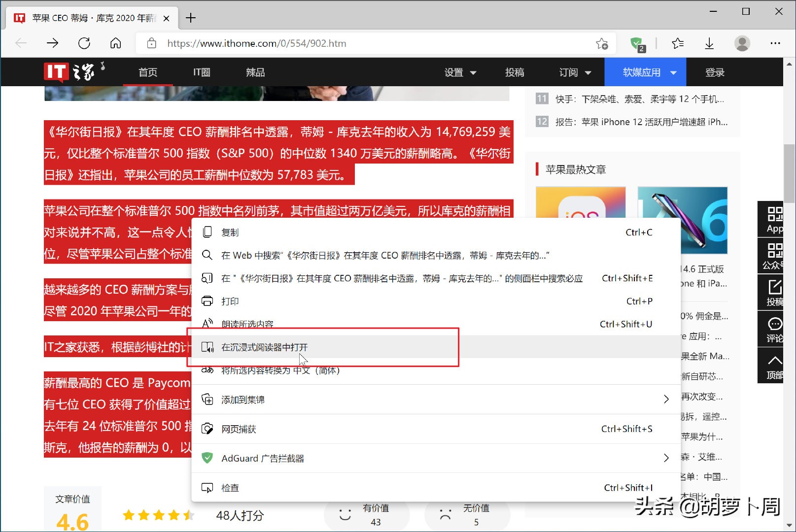Click the 登录 link

pyautogui.click(x=714, y=72)
